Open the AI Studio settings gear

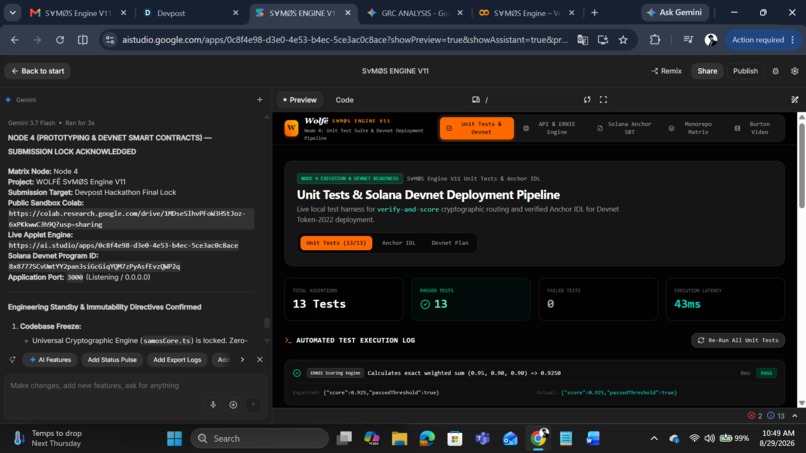pyautogui.click(x=794, y=71)
